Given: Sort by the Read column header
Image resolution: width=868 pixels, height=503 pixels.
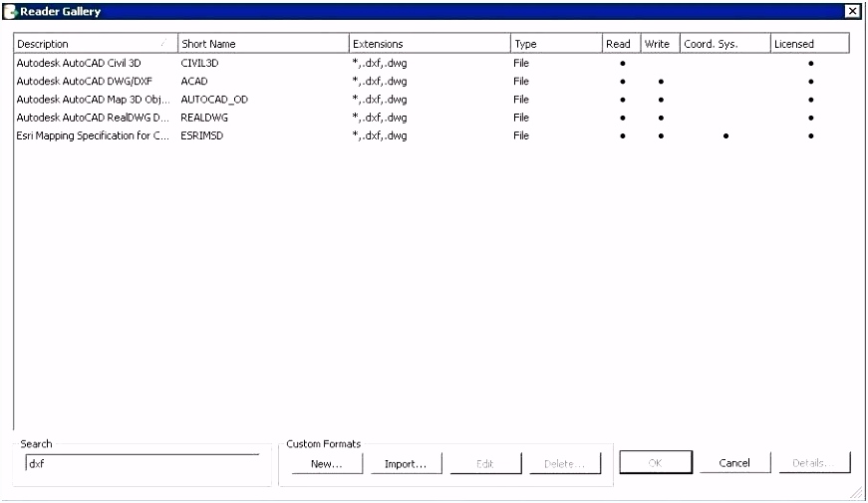Looking at the screenshot, I should click(x=621, y=44).
